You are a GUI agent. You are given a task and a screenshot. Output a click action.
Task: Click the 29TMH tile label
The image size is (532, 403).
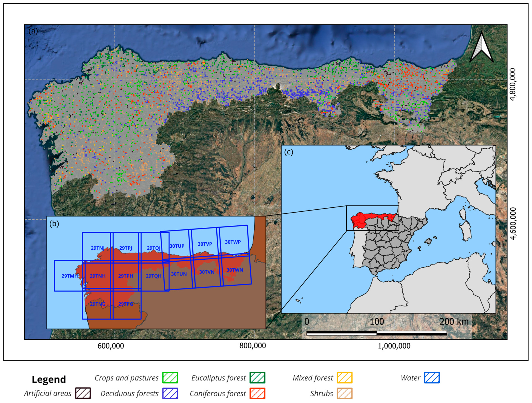(x=69, y=276)
